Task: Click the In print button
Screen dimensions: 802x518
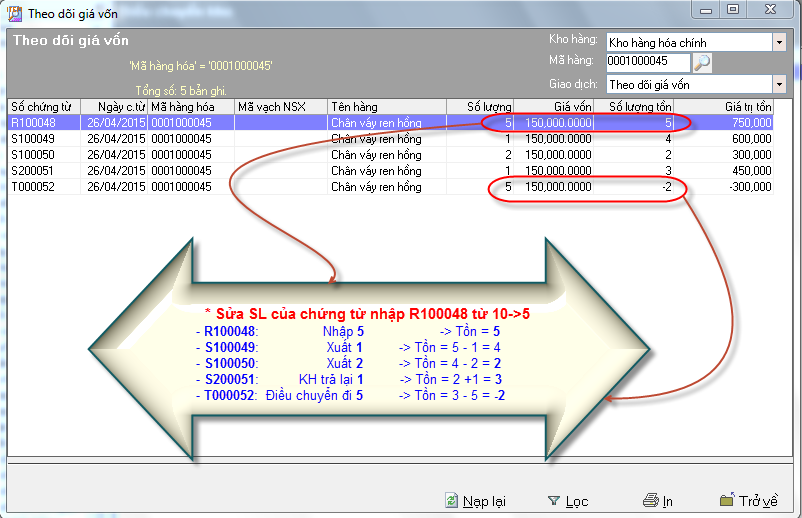Action: (x=658, y=501)
